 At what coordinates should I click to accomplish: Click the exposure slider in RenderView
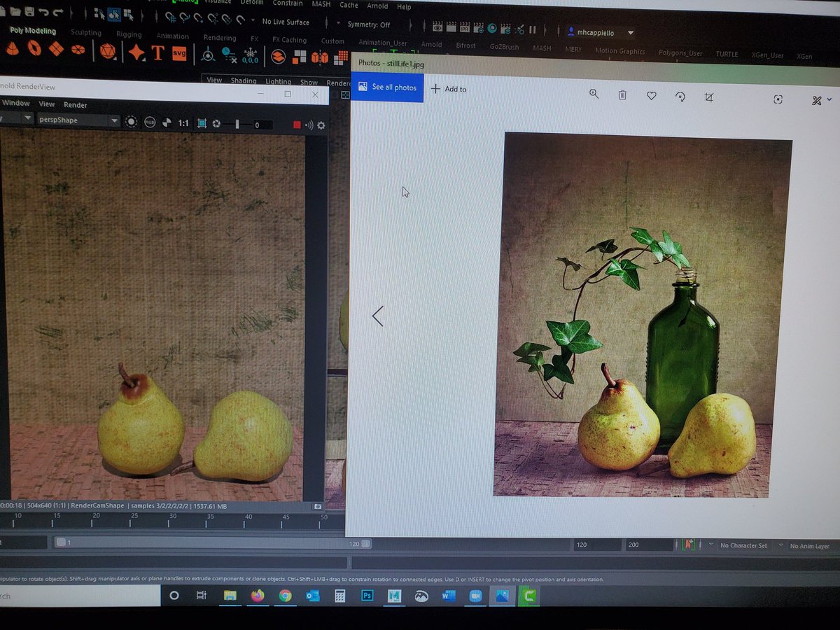point(238,124)
